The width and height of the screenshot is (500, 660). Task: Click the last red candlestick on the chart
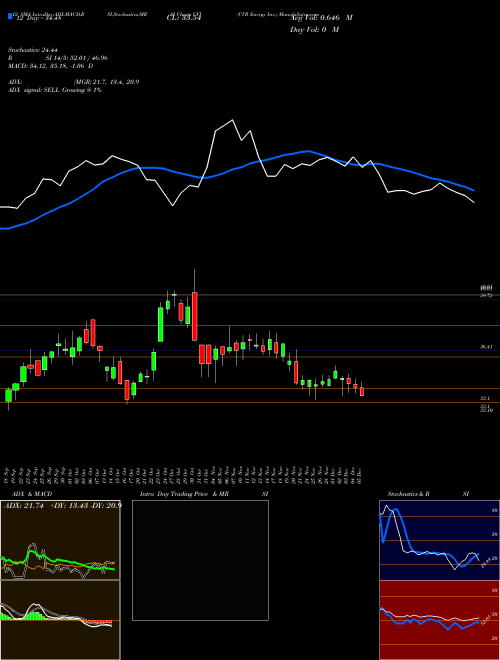click(x=362, y=391)
